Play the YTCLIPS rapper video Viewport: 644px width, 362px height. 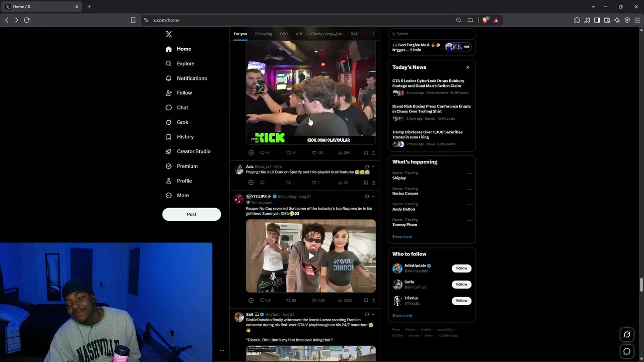pyautogui.click(x=311, y=256)
